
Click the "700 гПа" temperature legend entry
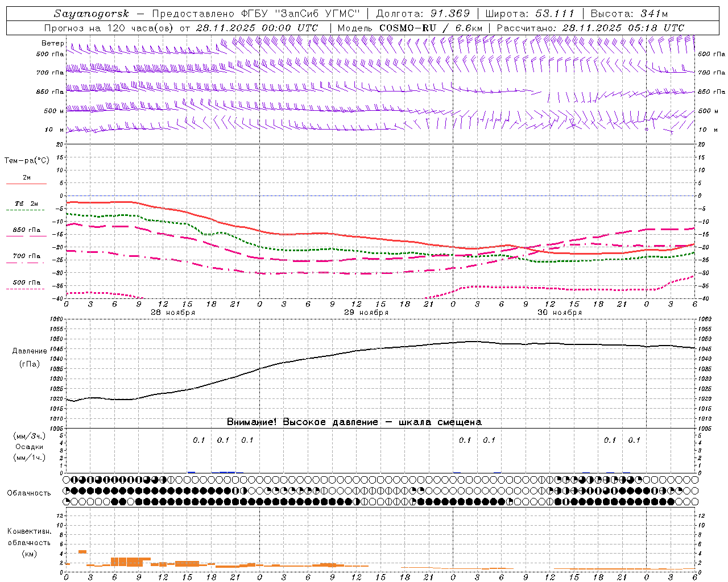click(26, 256)
